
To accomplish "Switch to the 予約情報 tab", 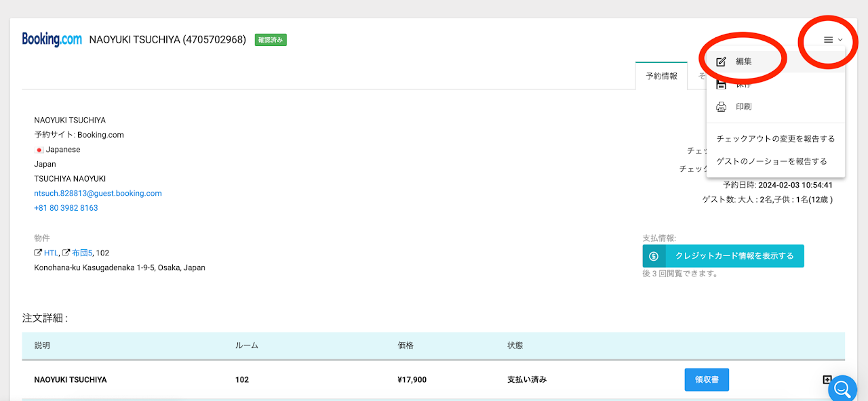I will click(x=661, y=76).
